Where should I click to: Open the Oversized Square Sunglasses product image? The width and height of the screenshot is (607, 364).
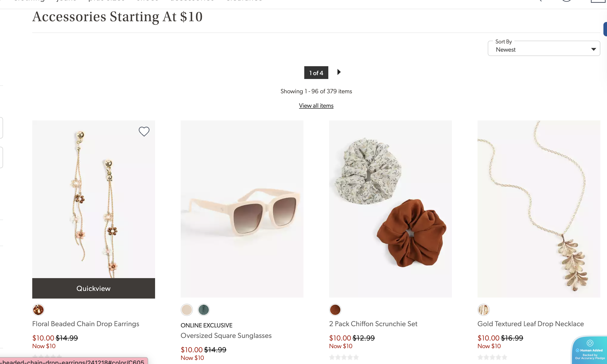coord(242,209)
